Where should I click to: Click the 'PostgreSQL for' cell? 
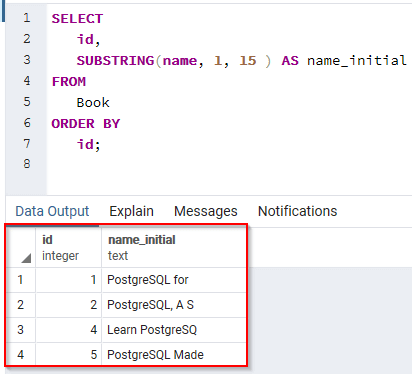[174, 280]
